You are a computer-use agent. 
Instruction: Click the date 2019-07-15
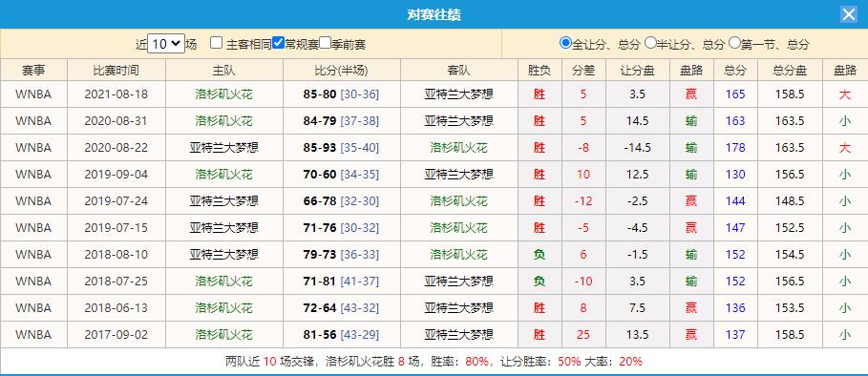[x=116, y=227]
